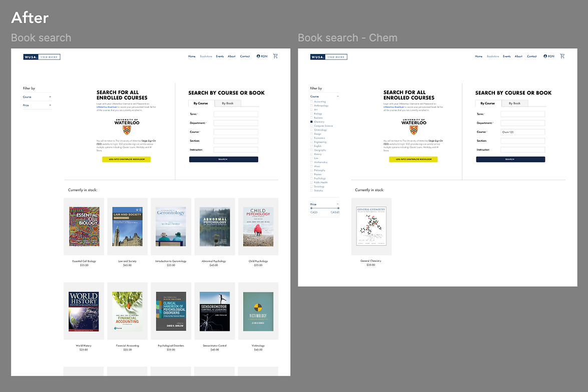
Task: Collapse the Course filter in Chem mockup
Action: tap(337, 97)
